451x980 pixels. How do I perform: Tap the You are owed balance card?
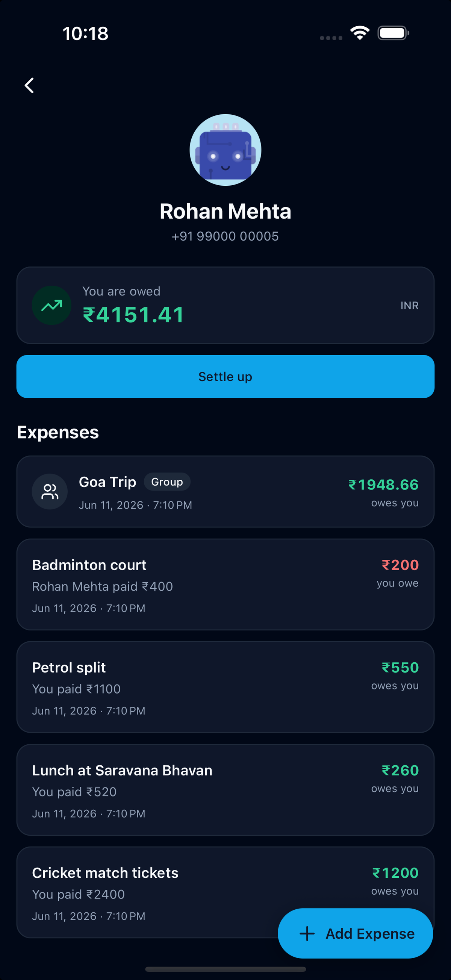click(225, 305)
